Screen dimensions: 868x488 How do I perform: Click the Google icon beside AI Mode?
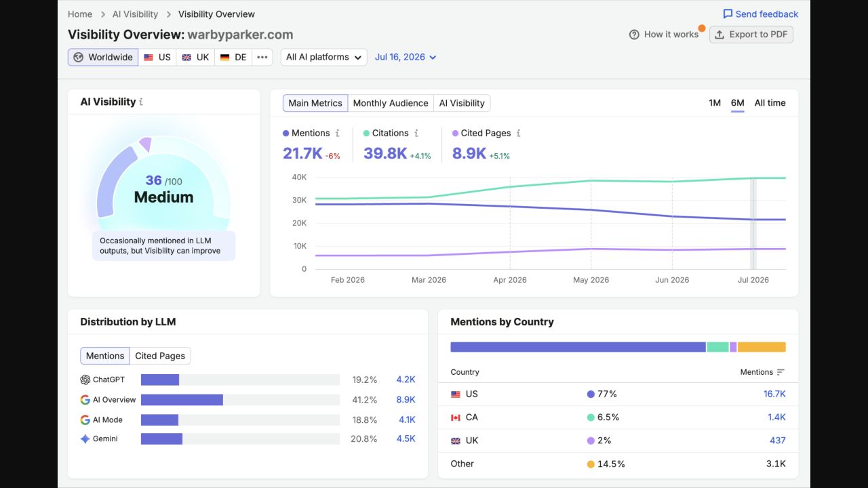85,420
